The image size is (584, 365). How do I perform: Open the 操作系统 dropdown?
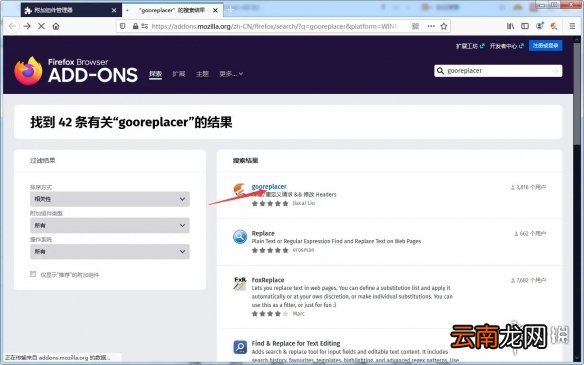coord(110,251)
